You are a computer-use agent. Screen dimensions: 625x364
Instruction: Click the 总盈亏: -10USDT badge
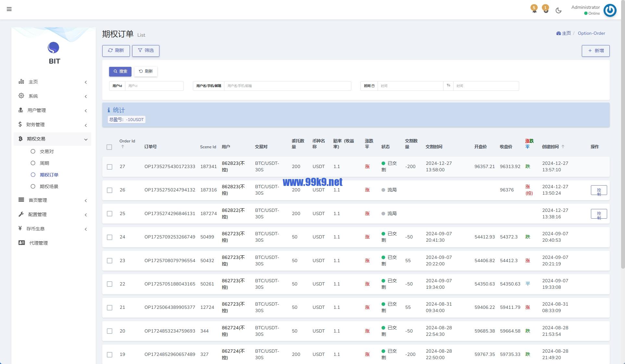pyautogui.click(x=126, y=120)
